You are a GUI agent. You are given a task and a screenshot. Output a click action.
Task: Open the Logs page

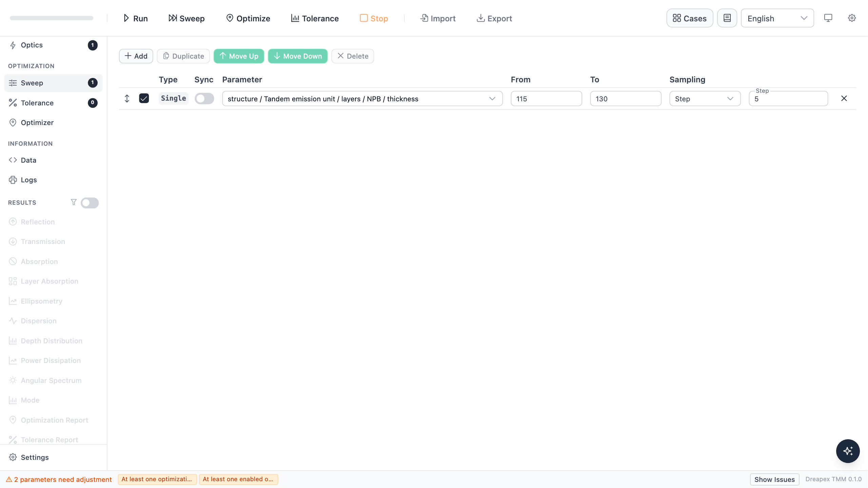pyautogui.click(x=53, y=180)
